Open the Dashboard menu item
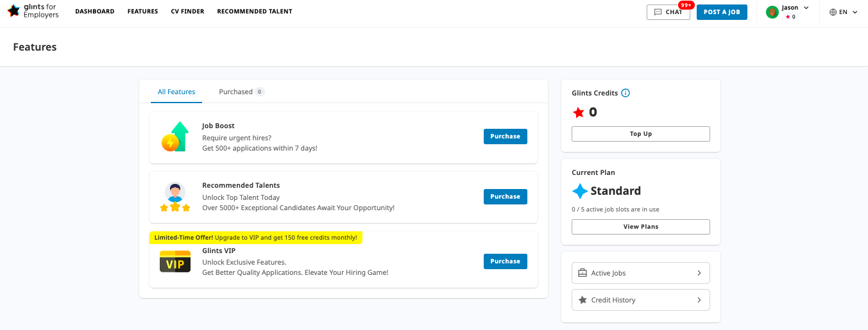The height and width of the screenshot is (330, 868). (x=95, y=12)
